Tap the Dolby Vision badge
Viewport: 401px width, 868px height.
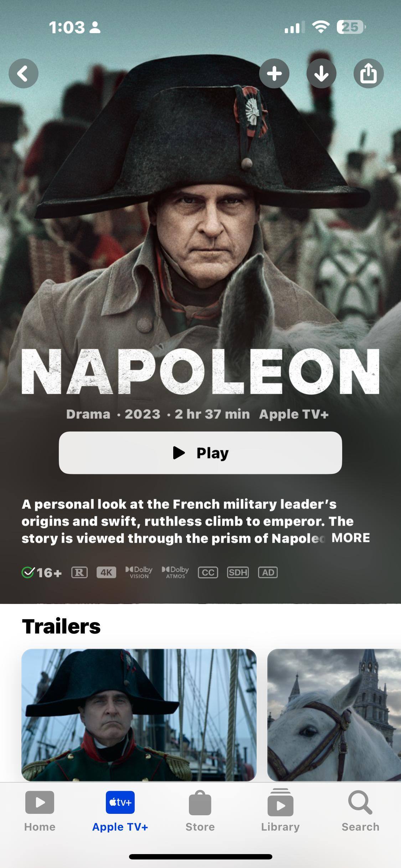(139, 572)
